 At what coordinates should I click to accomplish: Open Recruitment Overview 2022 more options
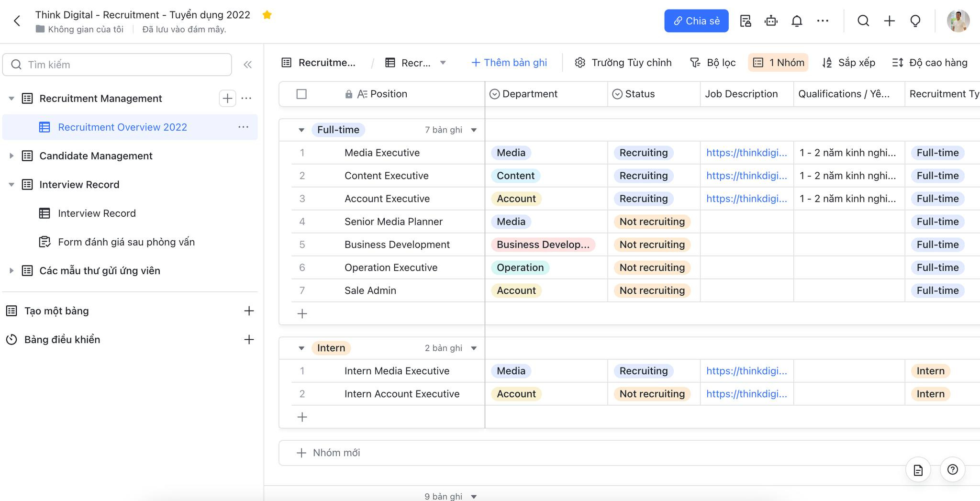243,127
